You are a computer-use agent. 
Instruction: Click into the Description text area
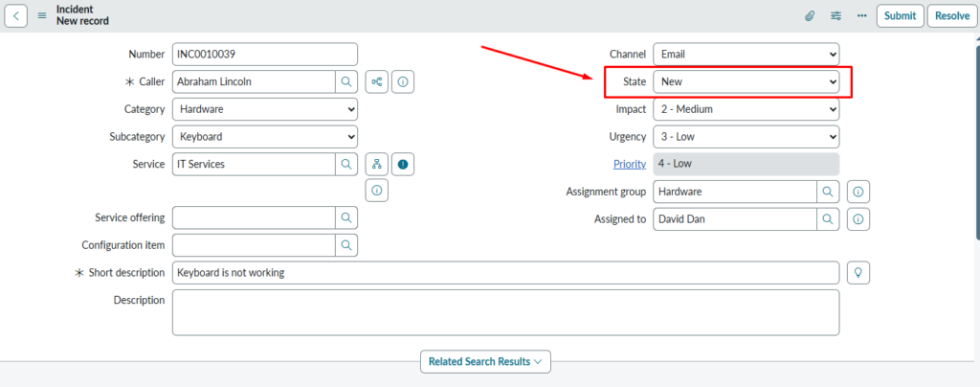click(505, 312)
